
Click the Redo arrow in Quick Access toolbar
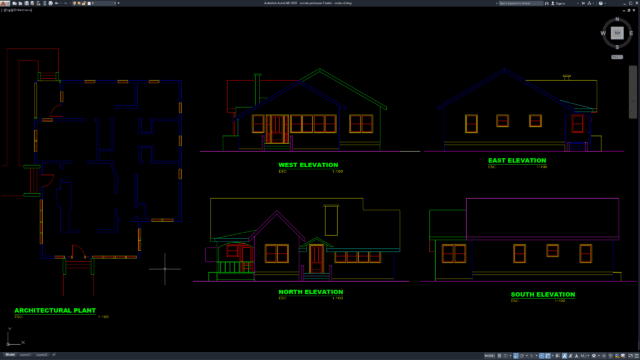click(66, 3)
